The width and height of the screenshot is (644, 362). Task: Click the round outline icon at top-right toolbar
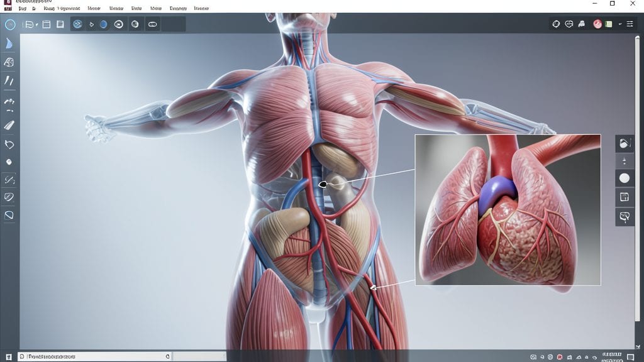click(556, 25)
